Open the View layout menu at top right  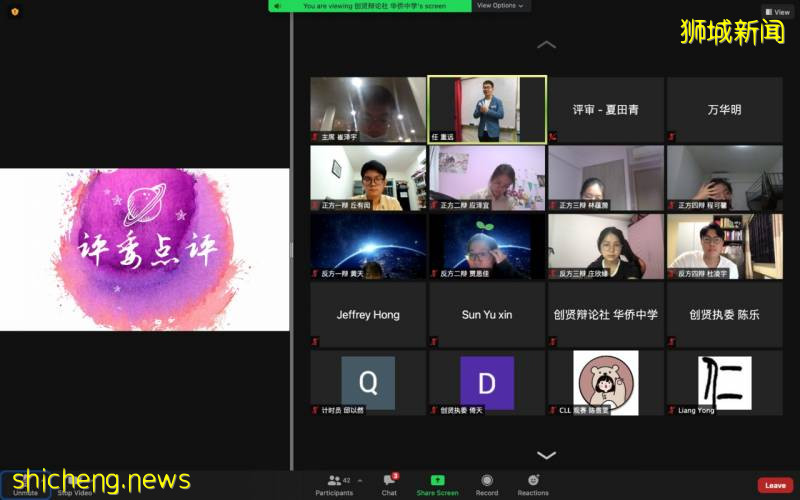pyautogui.click(x=778, y=11)
